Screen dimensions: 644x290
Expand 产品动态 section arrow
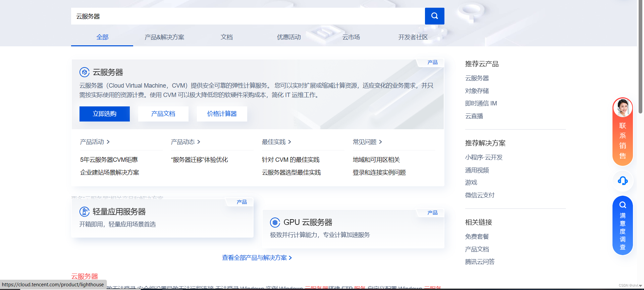pyautogui.click(x=199, y=142)
